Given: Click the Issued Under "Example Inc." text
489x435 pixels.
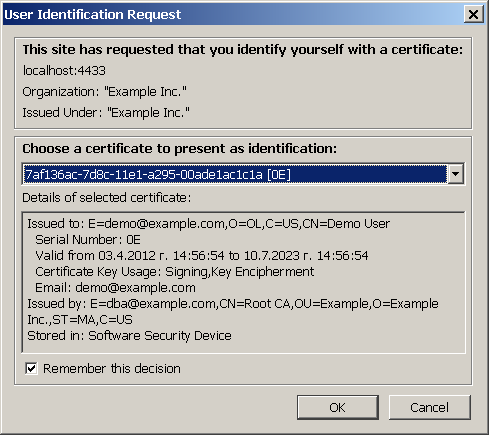Looking at the screenshot, I should [x=106, y=113].
